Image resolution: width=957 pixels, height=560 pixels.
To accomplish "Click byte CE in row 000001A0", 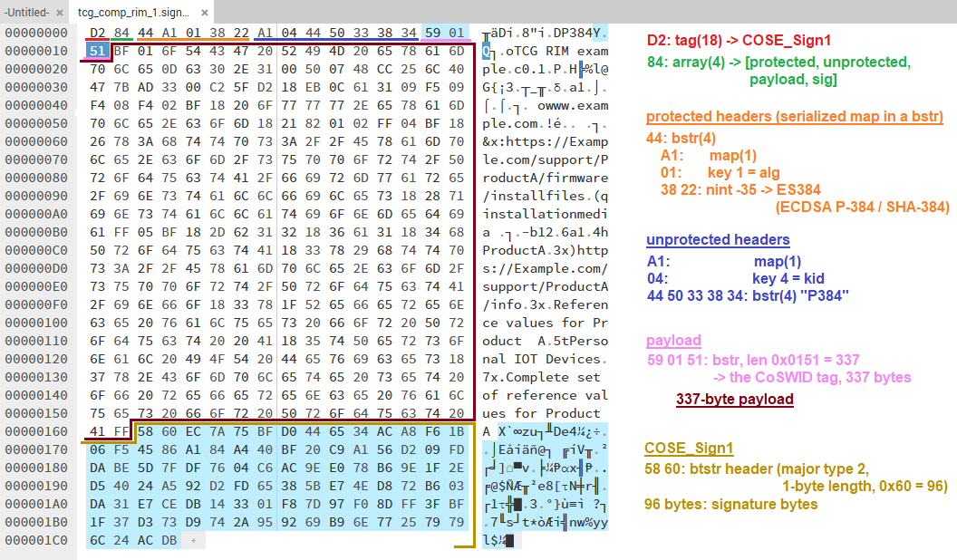I will coord(169,505).
